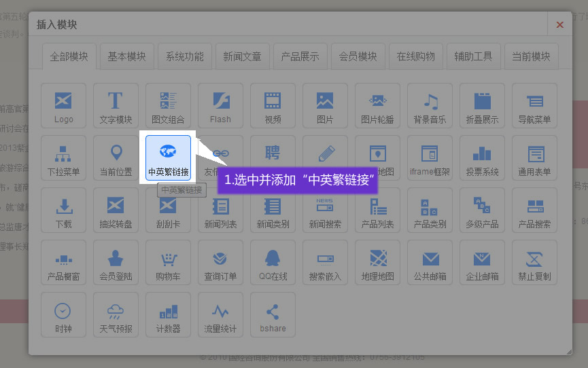The width and height of the screenshot is (588, 368).
Task: Select the 折叠展示 collapsible display module
Action: 482,105
